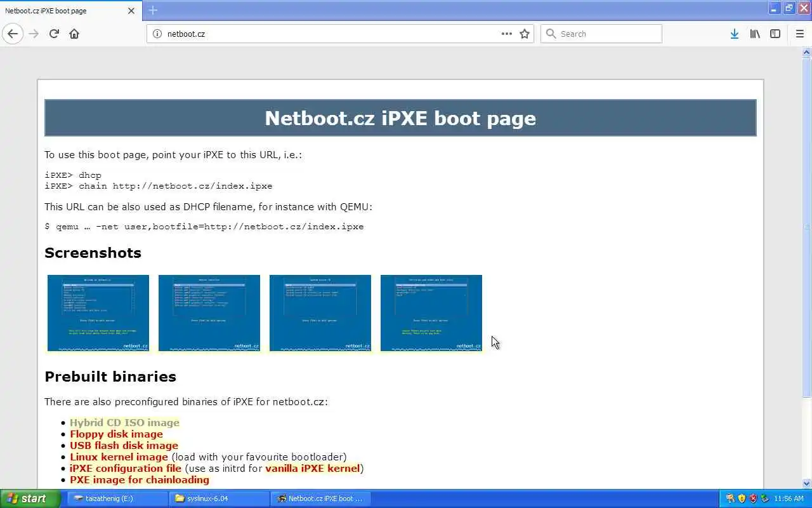Viewport: 812px width, 508px height.
Task: Minimize the browser window
Action: pyautogui.click(x=775, y=8)
